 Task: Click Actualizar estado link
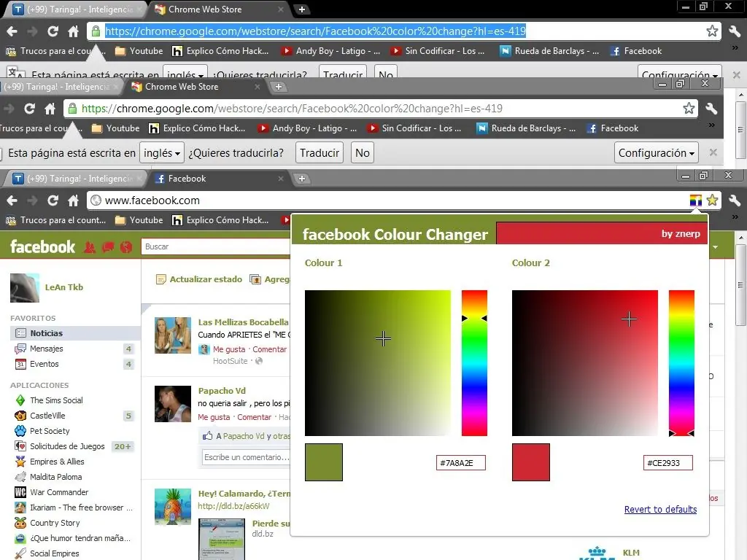(206, 279)
